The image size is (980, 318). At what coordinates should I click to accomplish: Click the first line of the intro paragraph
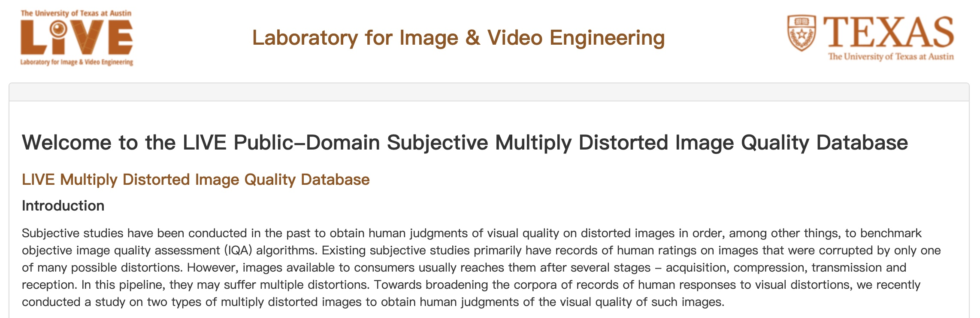click(x=471, y=233)
